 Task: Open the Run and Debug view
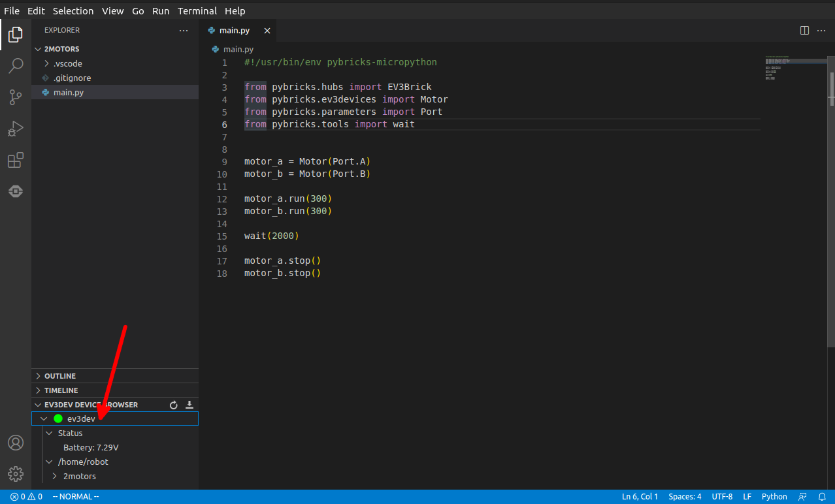click(16, 129)
